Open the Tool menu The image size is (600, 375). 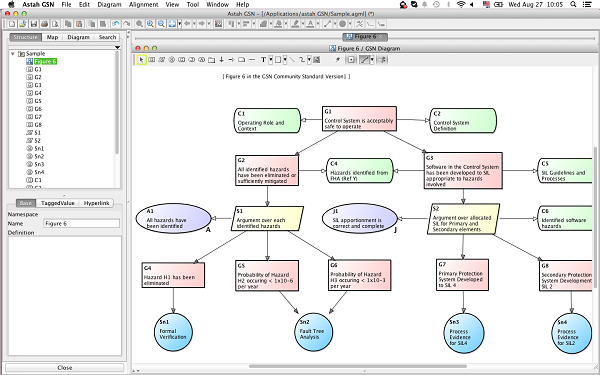coord(192,5)
